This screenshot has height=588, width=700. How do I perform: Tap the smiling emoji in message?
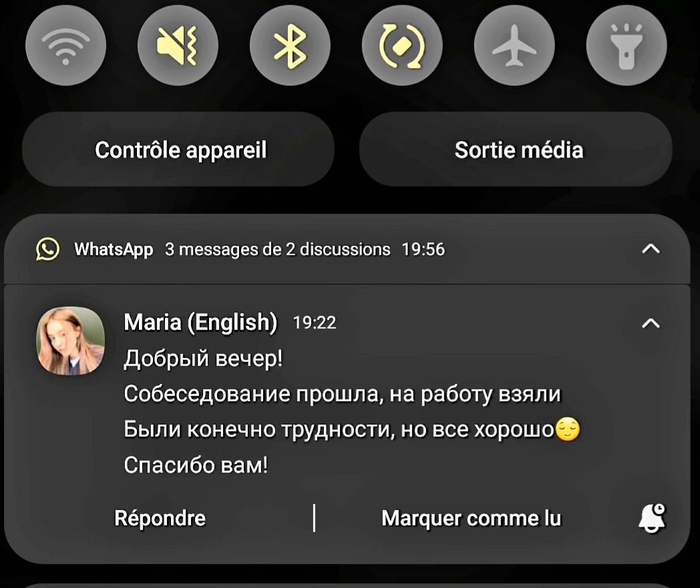(567, 429)
